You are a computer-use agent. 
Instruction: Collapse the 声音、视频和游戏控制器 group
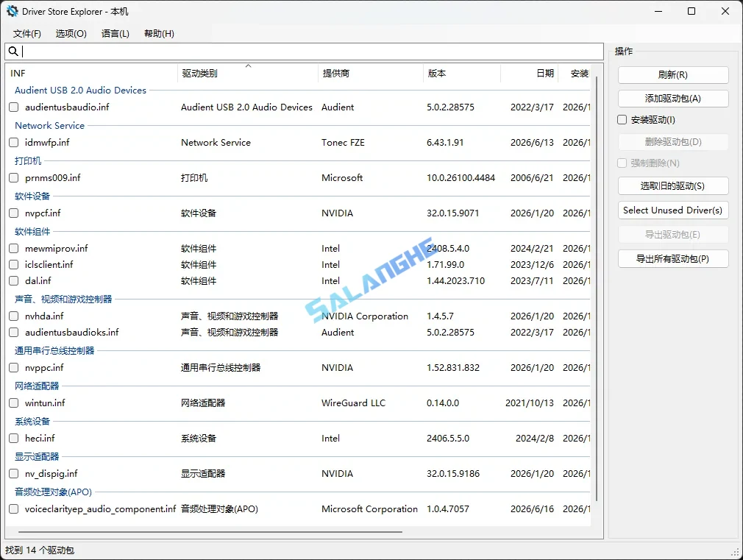(63, 300)
